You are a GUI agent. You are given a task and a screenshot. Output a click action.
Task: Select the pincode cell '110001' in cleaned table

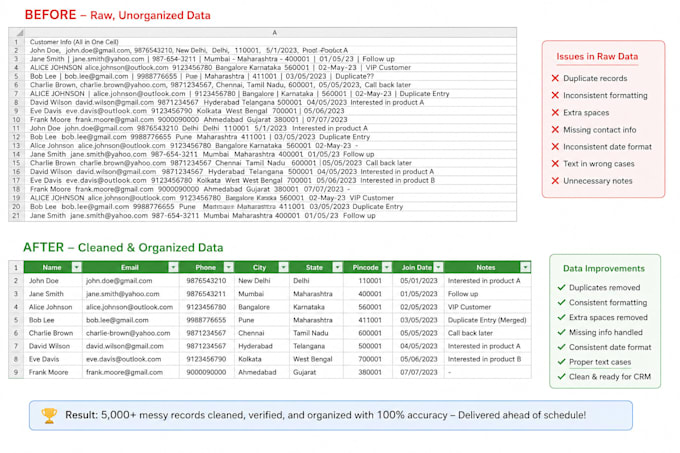pyautogui.click(x=368, y=280)
